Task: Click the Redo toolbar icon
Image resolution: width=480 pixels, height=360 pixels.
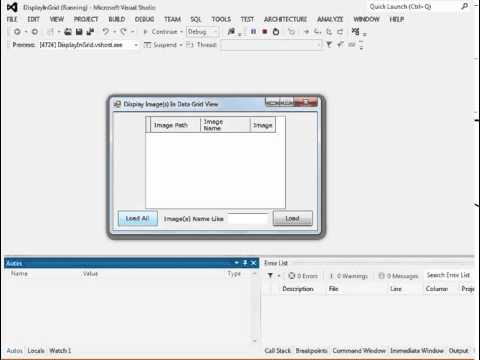Action: tap(123, 32)
